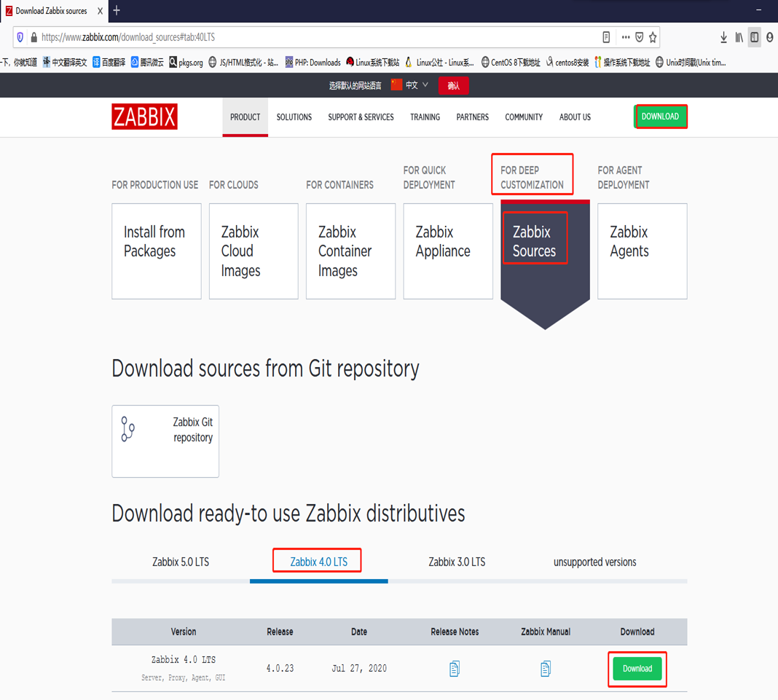Image resolution: width=778 pixels, height=700 pixels.
Task: Open the PRODUCT menu
Action: coord(245,117)
